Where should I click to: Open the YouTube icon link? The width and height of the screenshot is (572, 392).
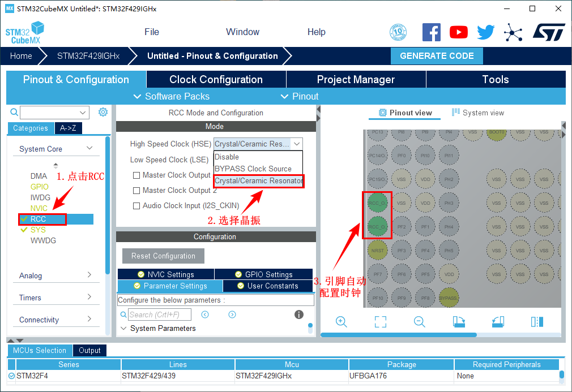pyautogui.click(x=459, y=32)
